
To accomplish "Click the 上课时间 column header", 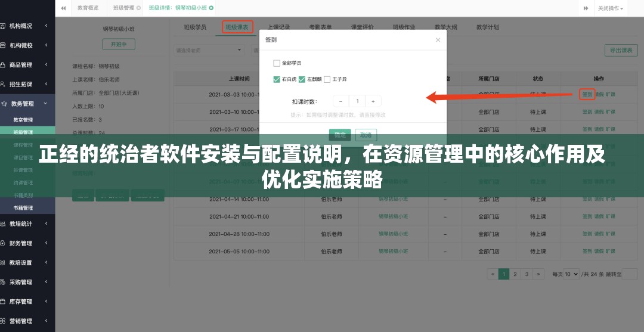I will click(239, 79).
